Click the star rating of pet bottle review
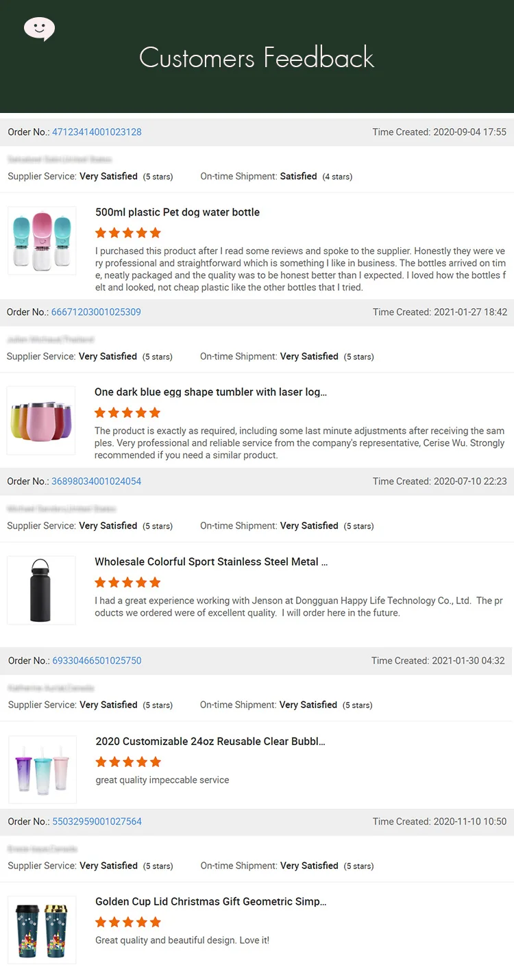The width and height of the screenshot is (514, 980). click(128, 233)
